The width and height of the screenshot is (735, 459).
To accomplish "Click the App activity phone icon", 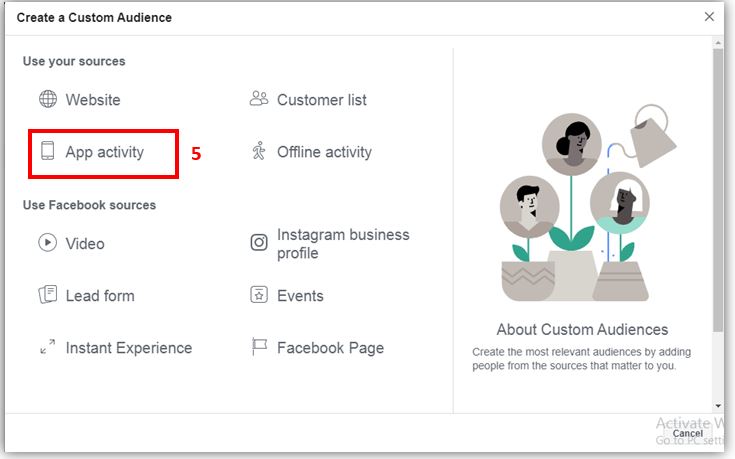I will point(47,151).
